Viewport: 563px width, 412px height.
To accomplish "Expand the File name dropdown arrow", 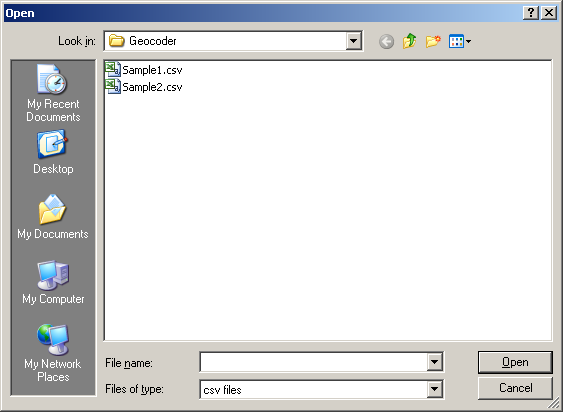I will click(434, 362).
